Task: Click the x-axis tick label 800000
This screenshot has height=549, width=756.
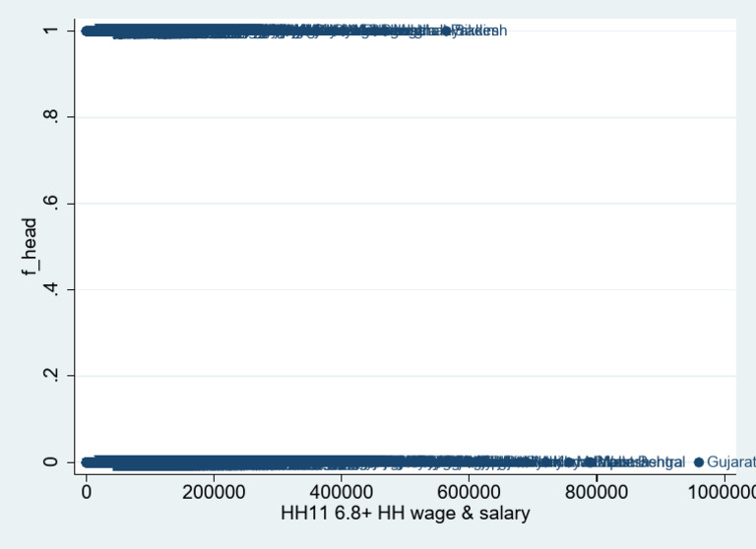Action: pos(597,492)
